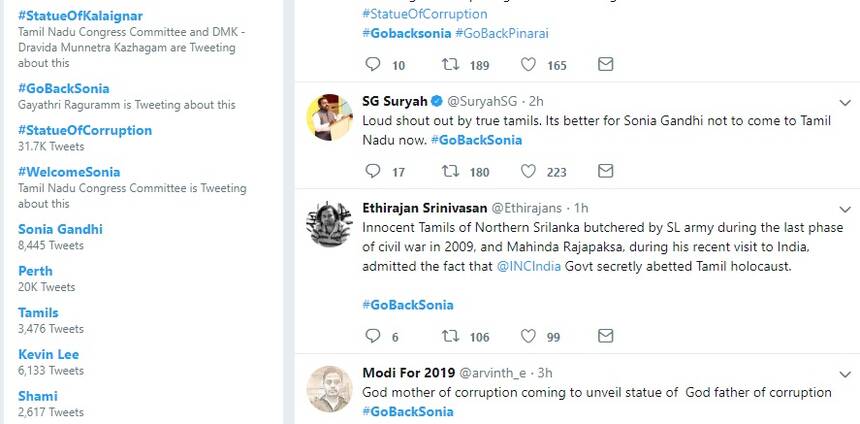Open the #StatueOfKalaignar trending topic
Screen dimensions: 860x424
(x=80, y=16)
